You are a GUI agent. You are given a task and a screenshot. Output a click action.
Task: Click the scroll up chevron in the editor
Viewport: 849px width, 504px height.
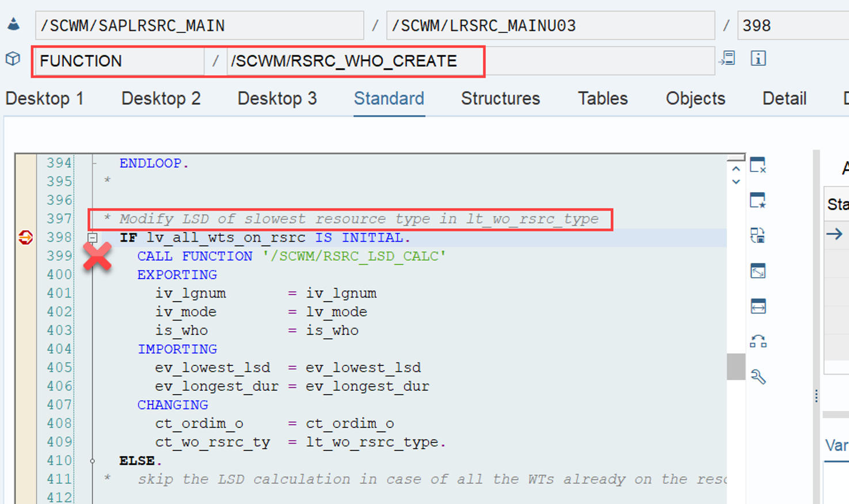[x=736, y=169]
